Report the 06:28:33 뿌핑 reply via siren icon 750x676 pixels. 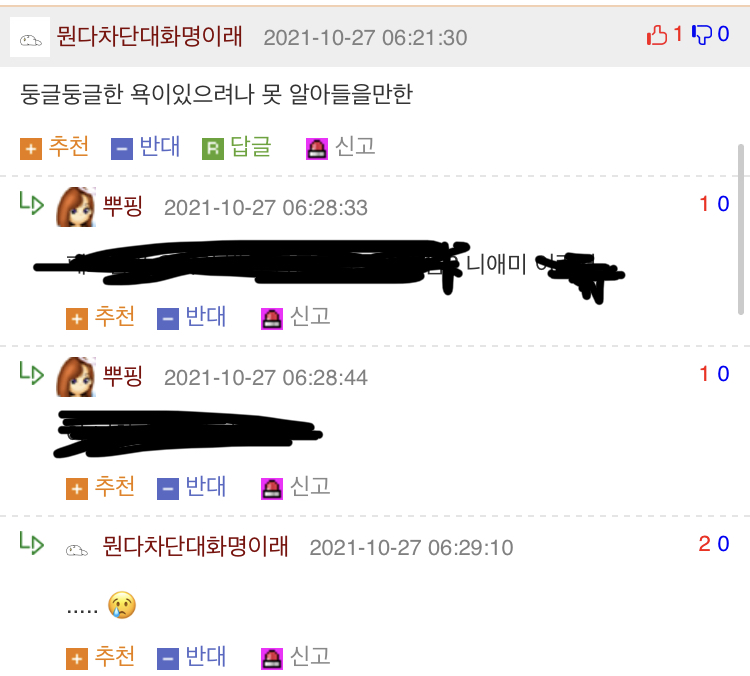pyautogui.click(x=272, y=319)
